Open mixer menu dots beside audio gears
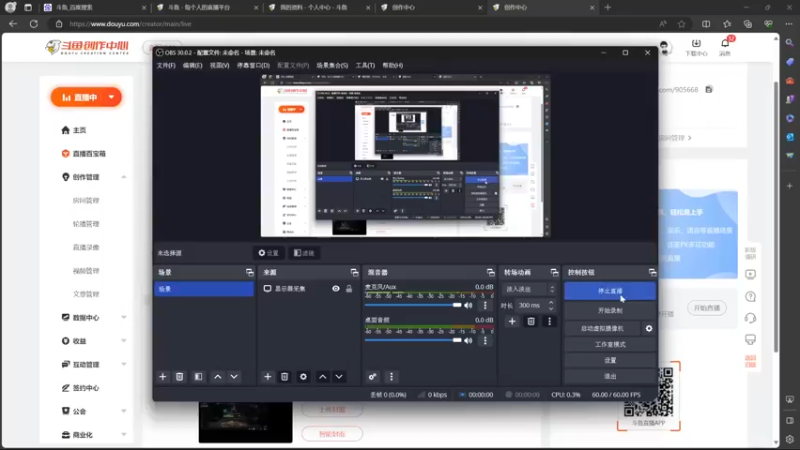Viewport: 800px width, 450px height. click(391, 377)
